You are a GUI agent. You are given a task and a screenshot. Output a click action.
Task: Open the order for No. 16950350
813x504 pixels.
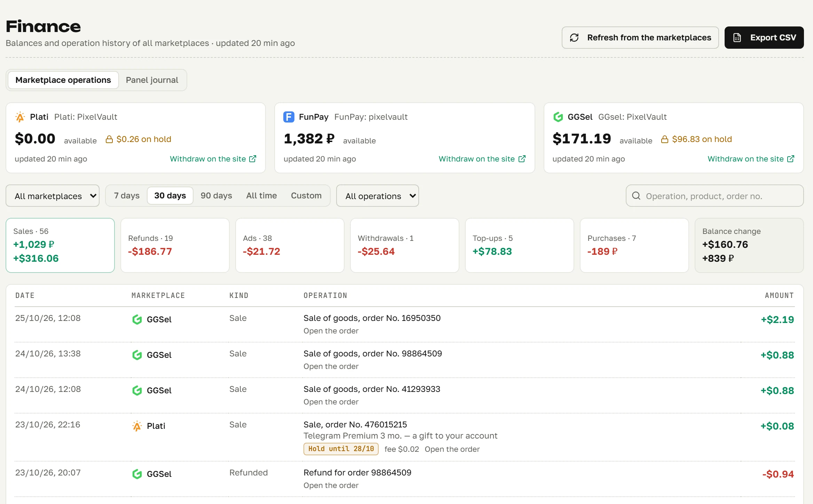(x=331, y=331)
